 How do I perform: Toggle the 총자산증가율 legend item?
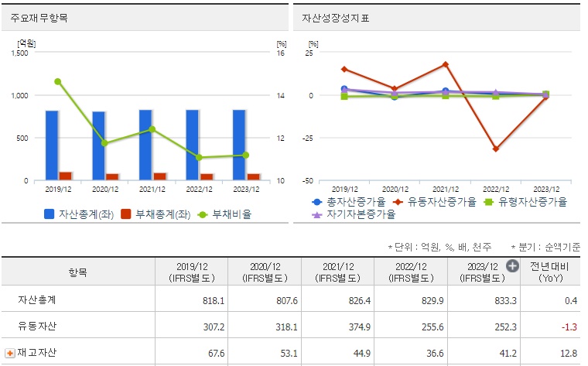pyautogui.click(x=349, y=202)
